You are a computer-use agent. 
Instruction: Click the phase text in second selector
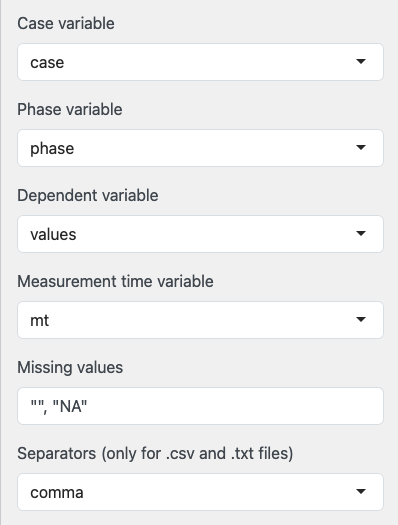[52, 149]
